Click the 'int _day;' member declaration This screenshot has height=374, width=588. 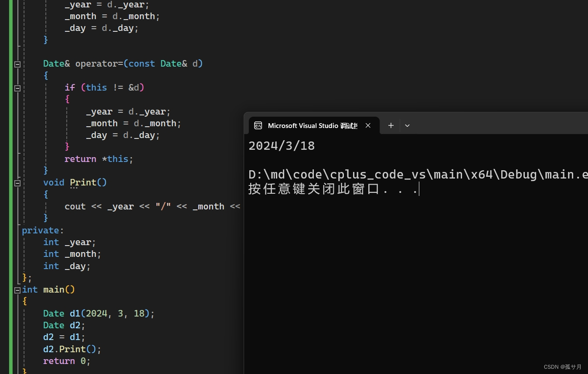click(x=67, y=266)
